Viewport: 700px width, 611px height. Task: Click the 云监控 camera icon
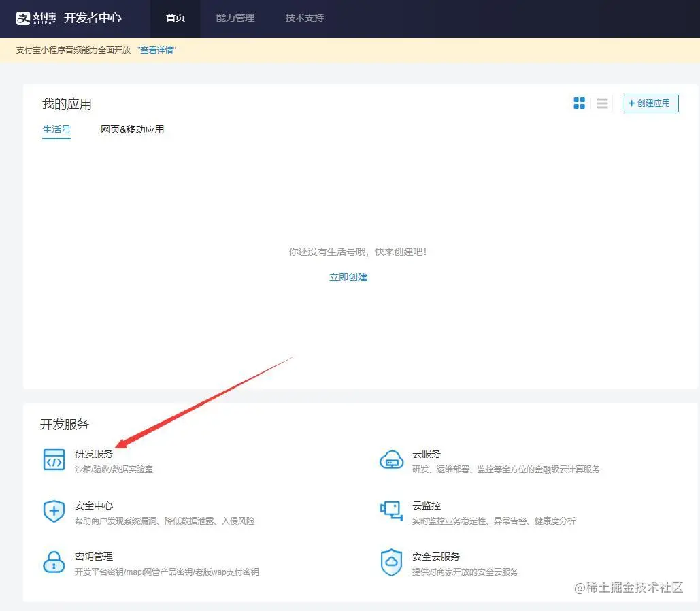coord(392,511)
